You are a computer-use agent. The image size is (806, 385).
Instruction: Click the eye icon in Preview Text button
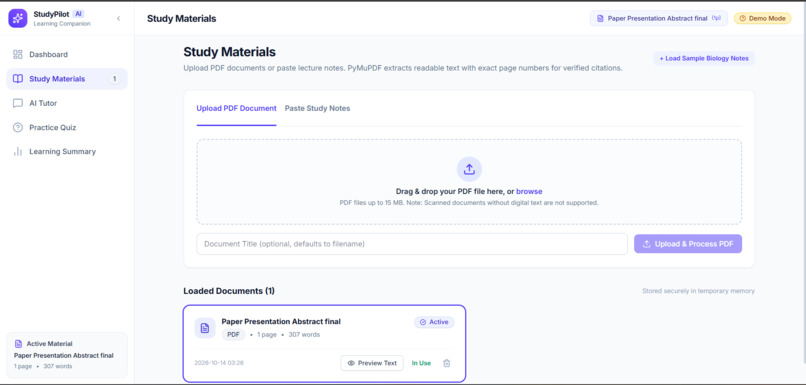click(351, 363)
